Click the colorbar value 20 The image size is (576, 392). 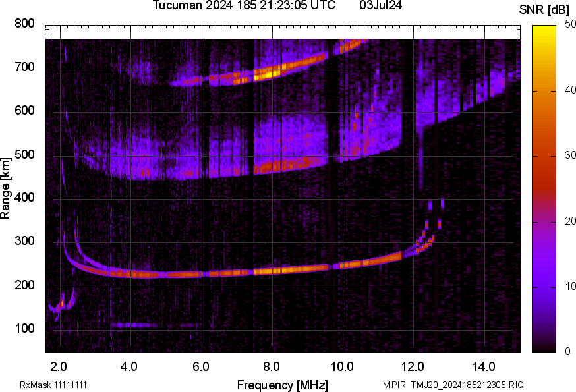570,221
